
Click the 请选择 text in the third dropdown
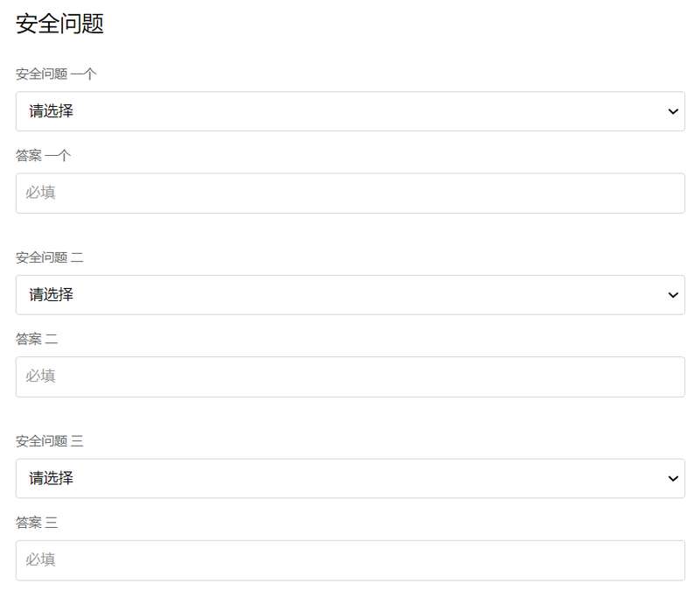[x=51, y=478]
